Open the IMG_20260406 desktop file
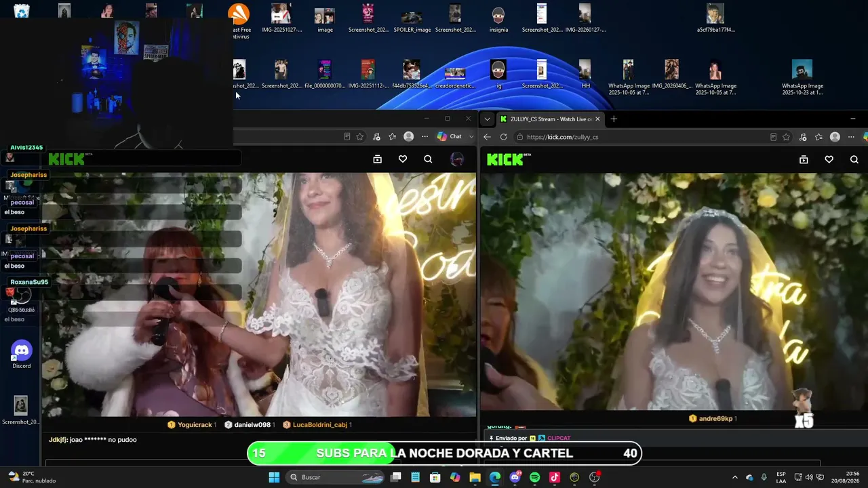Viewport: 868px width, 488px height. (671, 75)
